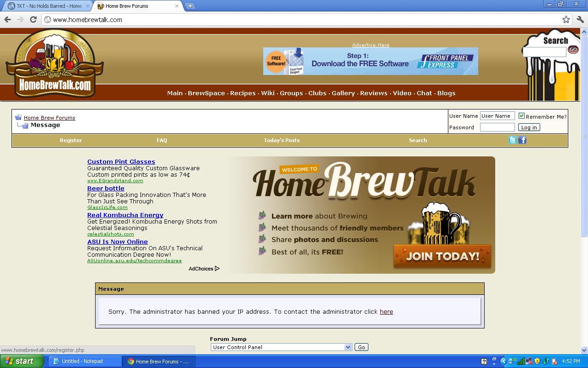Open the Reviews navigation item
This screenshot has height=368, width=588.
[373, 93]
